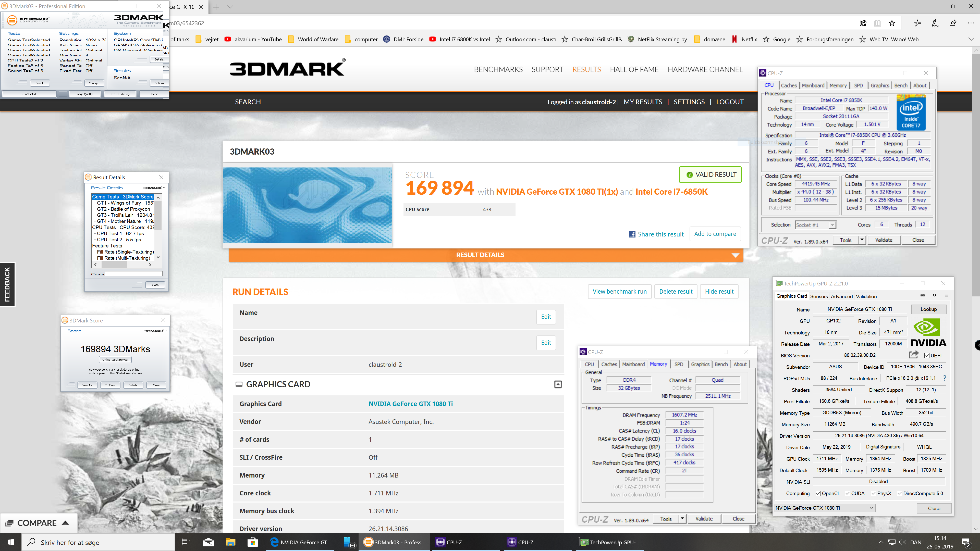Toggle the OpenCL checkbox in GPU-Z
Screen dimensions: 980x551
(818, 493)
